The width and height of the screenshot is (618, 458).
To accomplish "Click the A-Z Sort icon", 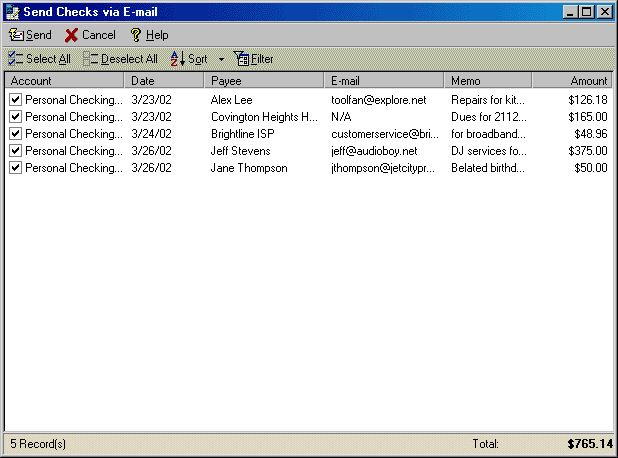I will click(x=178, y=59).
